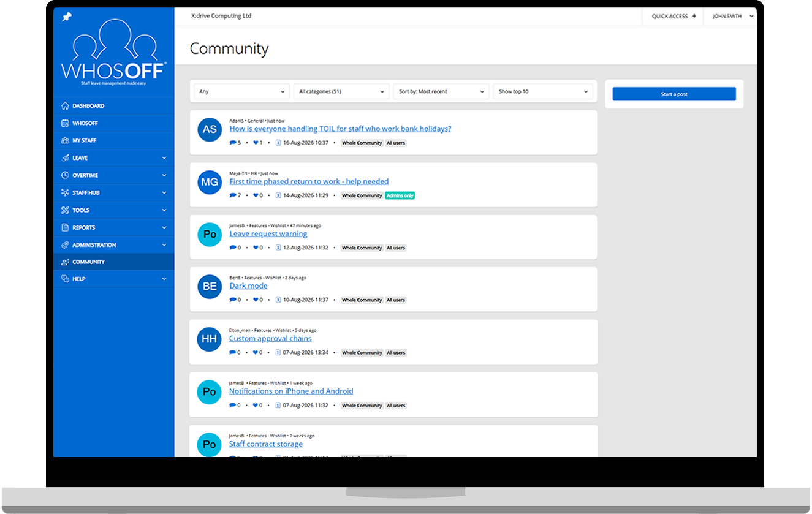Open the John Smith user menu
812x514 pixels.
[732, 17]
